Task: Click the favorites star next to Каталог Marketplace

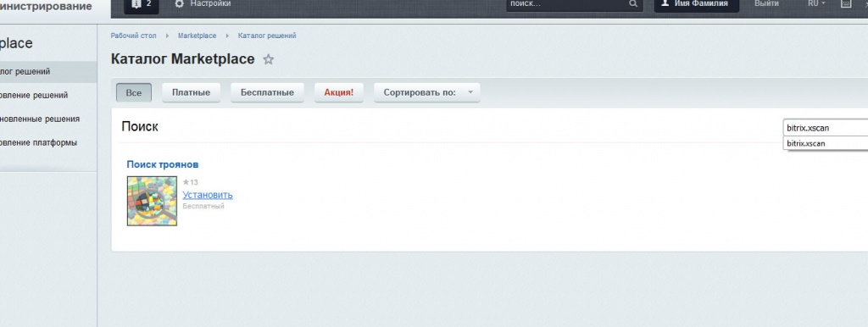Action: [x=269, y=59]
